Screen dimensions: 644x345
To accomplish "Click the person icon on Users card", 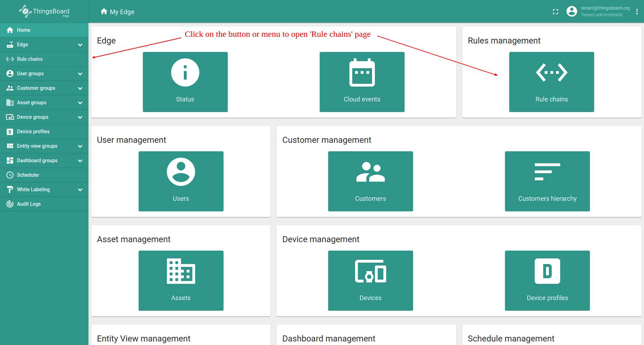I will pyautogui.click(x=181, y=172).
